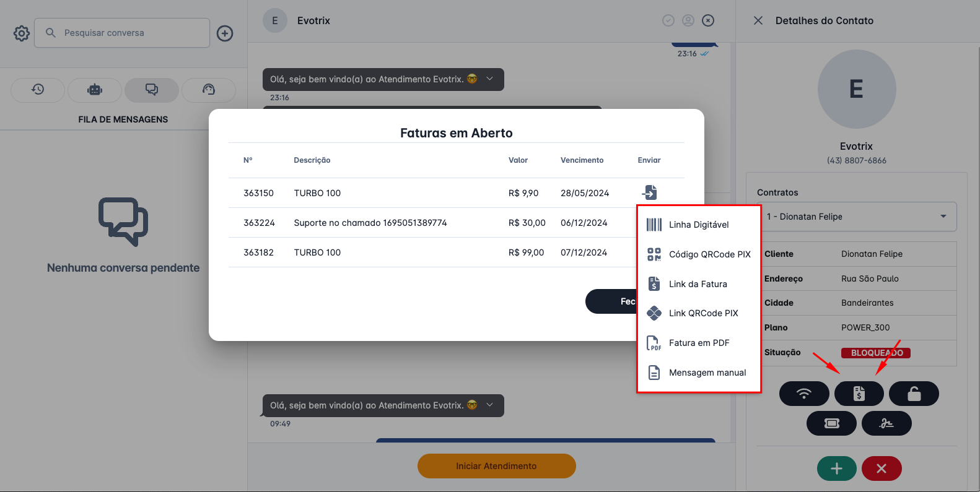
Task: Focus the Pesquisar conversa search field
Action: (122, 33)
